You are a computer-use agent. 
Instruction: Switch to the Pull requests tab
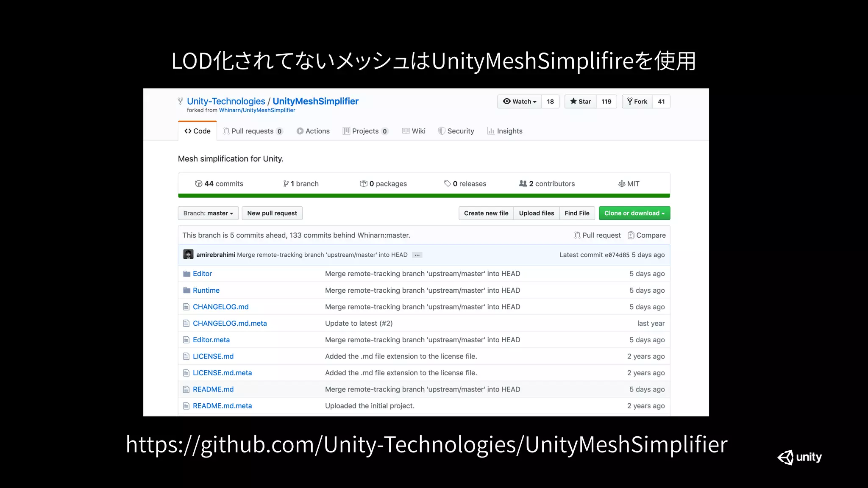point(253,131)
